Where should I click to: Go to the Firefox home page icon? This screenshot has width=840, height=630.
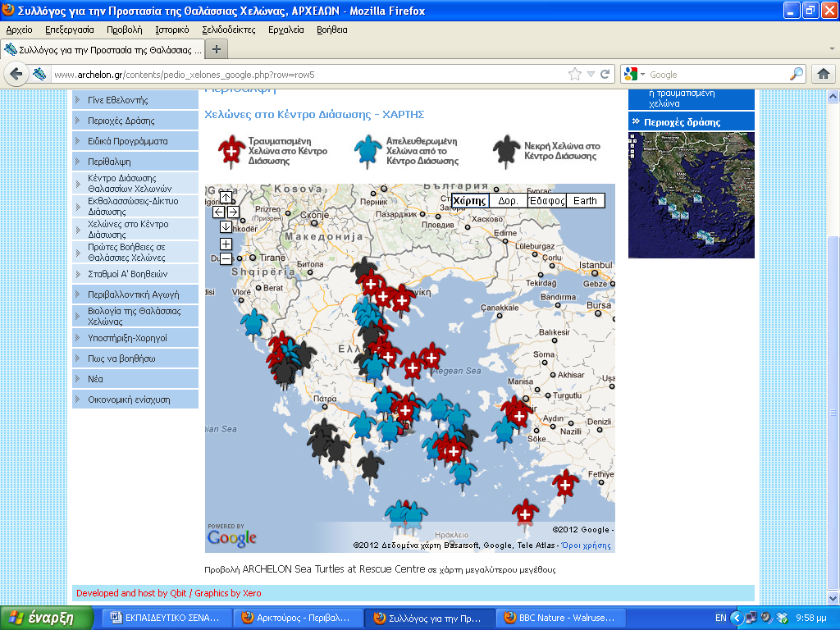click(x=824, y=74)
